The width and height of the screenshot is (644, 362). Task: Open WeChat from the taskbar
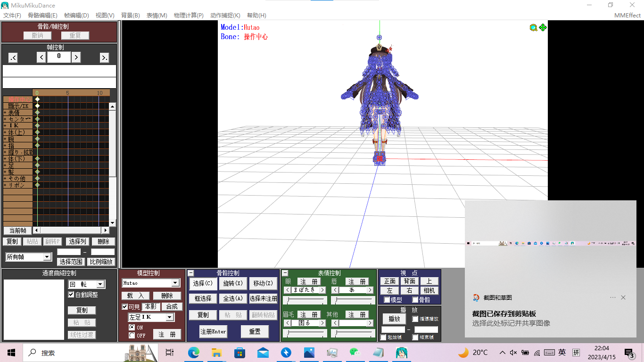[355, 353]
